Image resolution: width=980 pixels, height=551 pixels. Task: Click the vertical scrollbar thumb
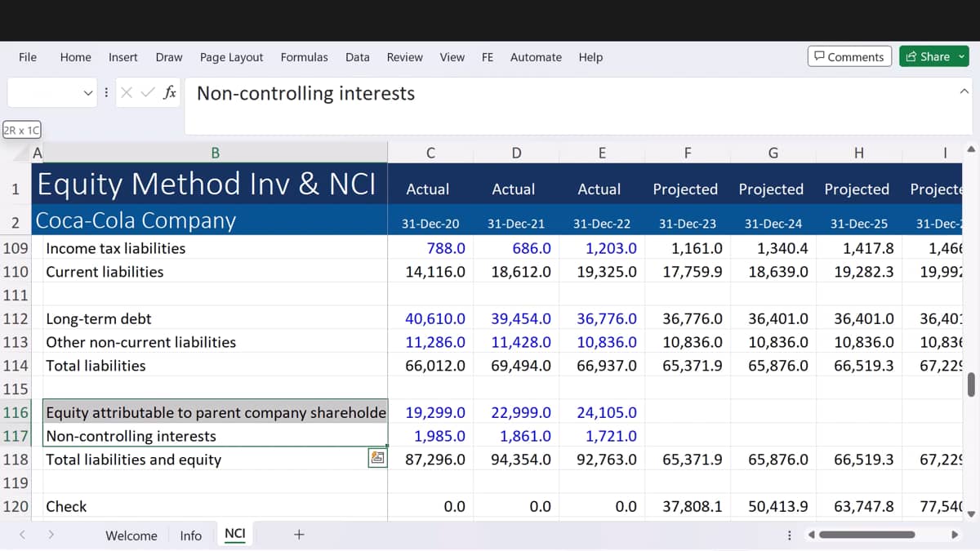[x=970, y=384]
